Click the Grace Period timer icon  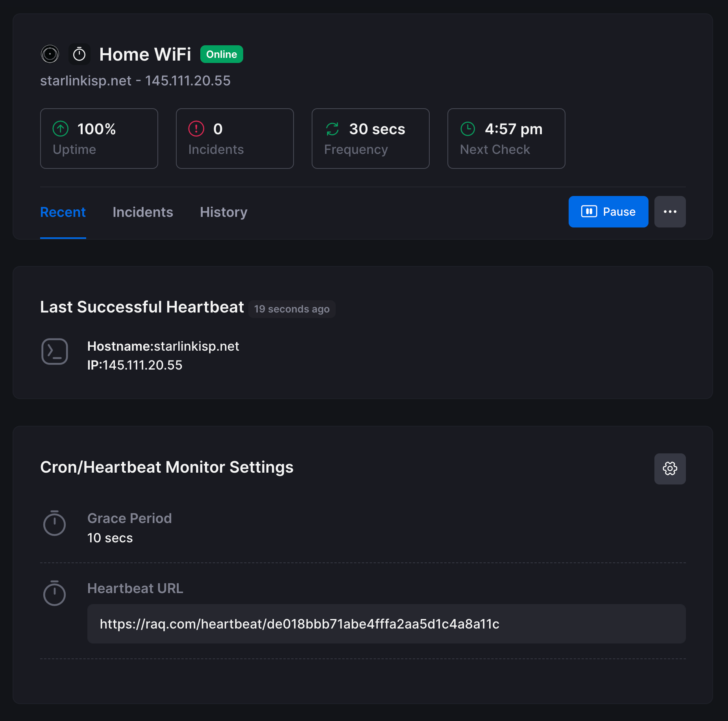point(54,523)
